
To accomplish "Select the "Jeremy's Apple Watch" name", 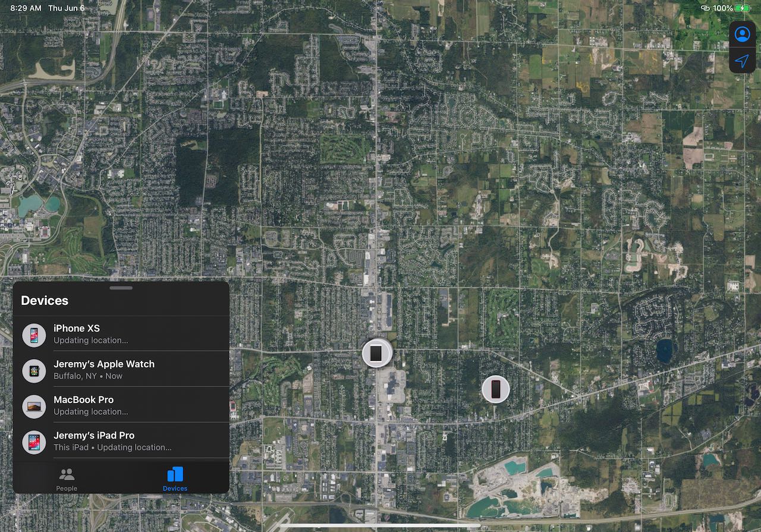I will pyautogui.click(x=104, y=364).
